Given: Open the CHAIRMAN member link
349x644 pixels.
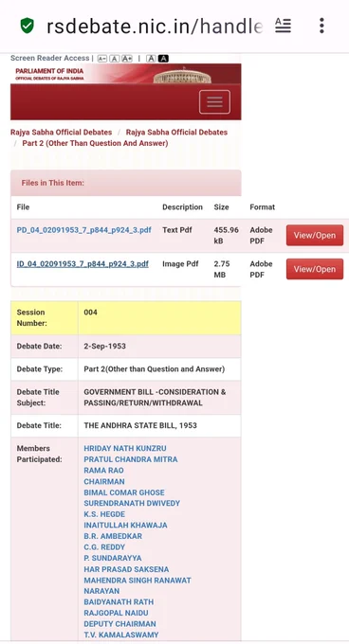Looking at the screenshot, I should 104,481.
